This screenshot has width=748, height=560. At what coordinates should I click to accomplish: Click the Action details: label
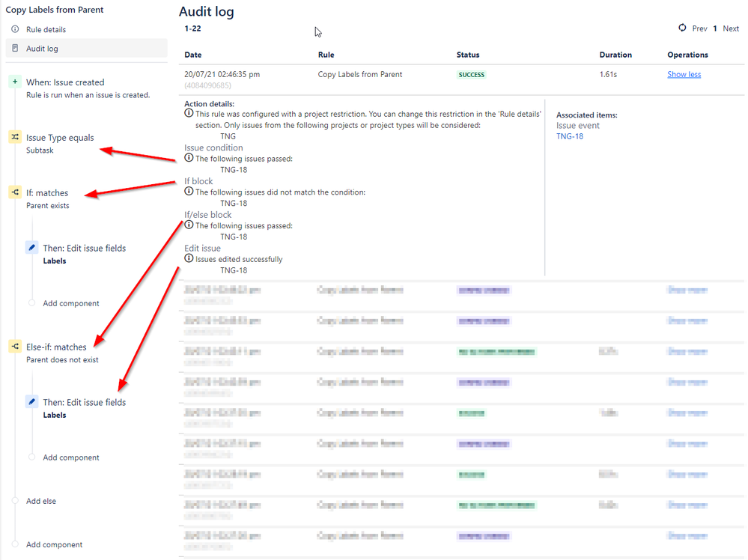[x=210, y=104]
